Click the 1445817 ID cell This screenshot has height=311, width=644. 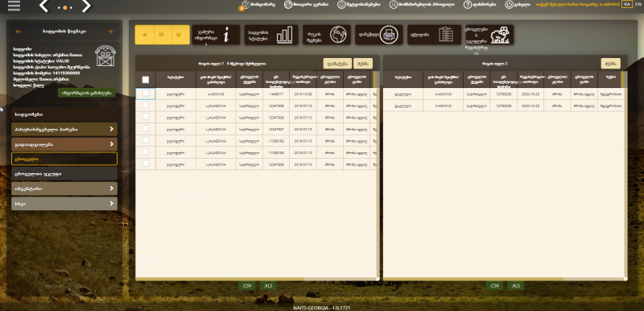pyautogui.click(x=276, y=94)
